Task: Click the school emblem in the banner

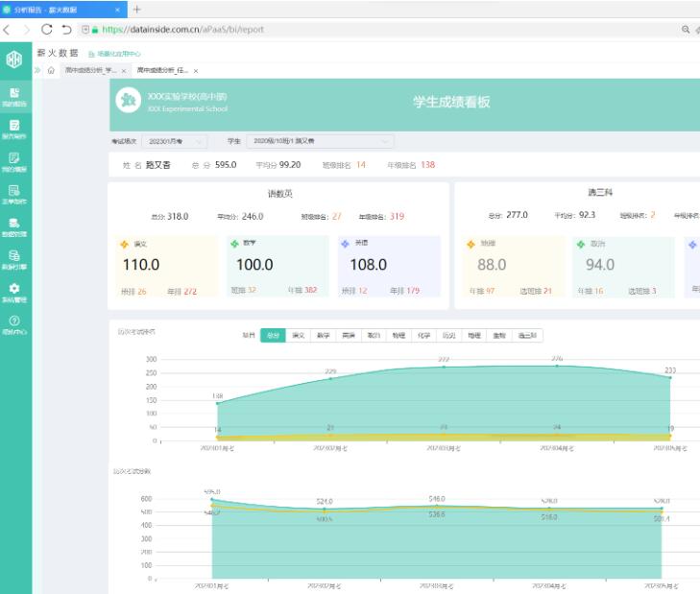Action: click(129, 100)
